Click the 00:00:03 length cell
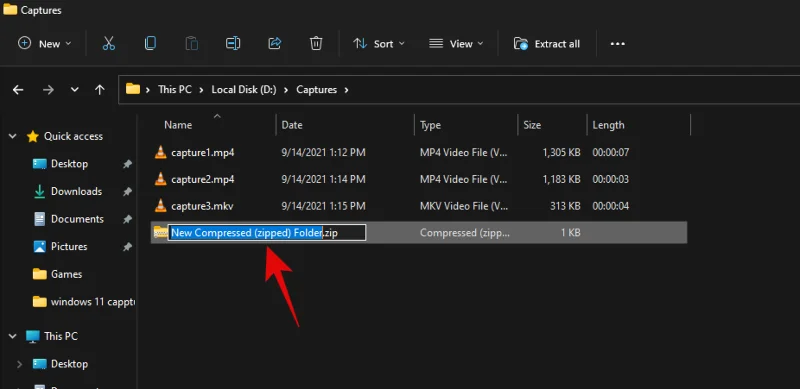This screenshot has width=800, height=389. [611, 179]
